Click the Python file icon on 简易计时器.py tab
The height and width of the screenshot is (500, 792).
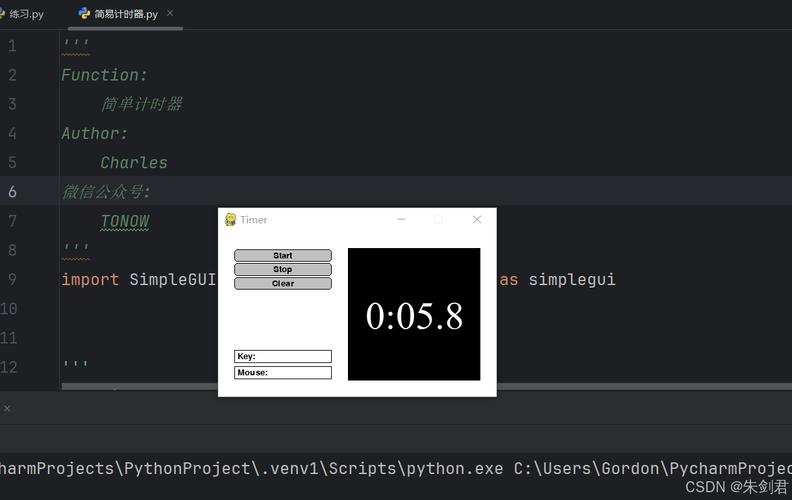(x=84, y=14)
